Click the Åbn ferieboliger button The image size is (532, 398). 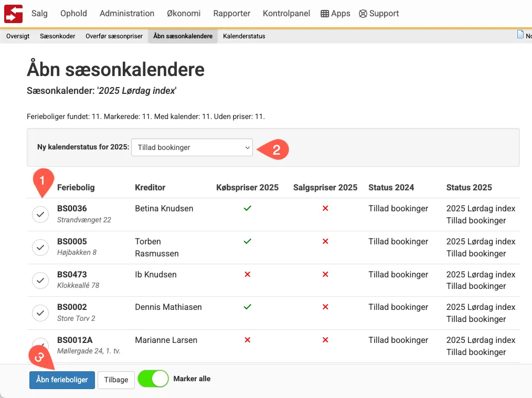click(x=62, y=380)
